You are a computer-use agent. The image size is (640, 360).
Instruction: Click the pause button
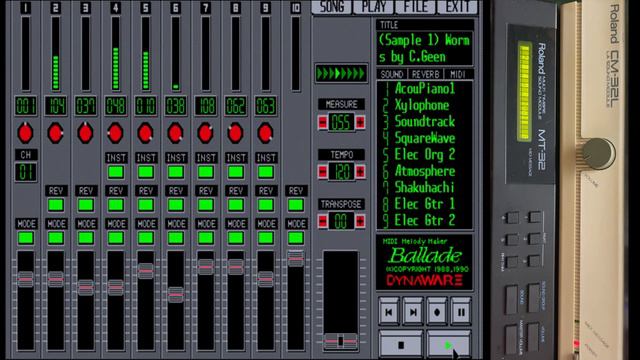[461, 312]
